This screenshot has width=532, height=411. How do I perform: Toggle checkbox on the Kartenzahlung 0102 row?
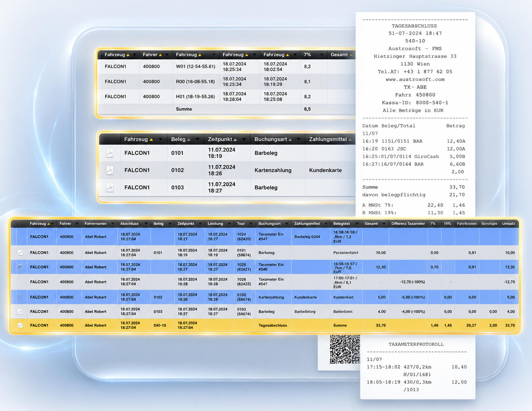[x=20, y=297]
